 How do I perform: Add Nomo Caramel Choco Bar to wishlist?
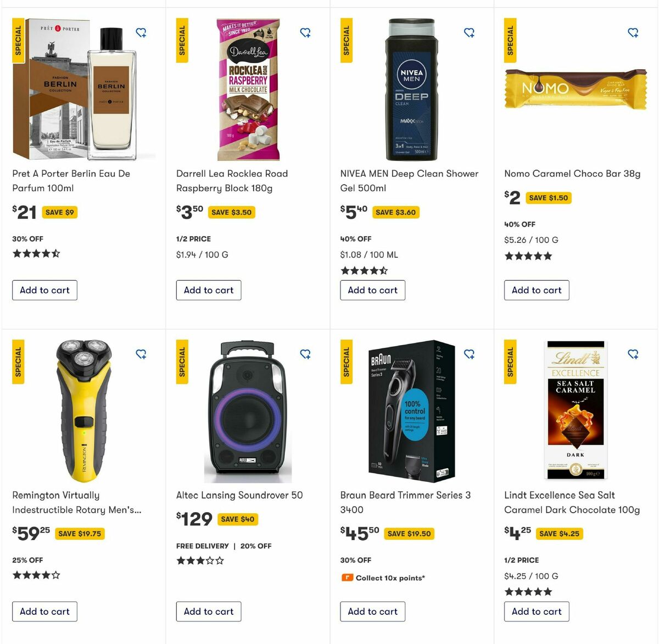point(633,32)
